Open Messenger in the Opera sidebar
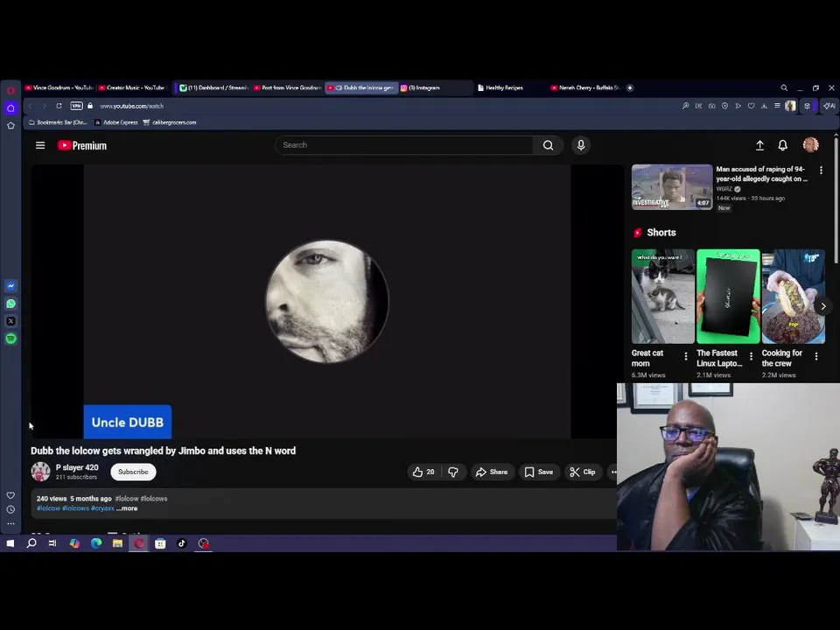 pyautogui.click(x=10, y=286)
